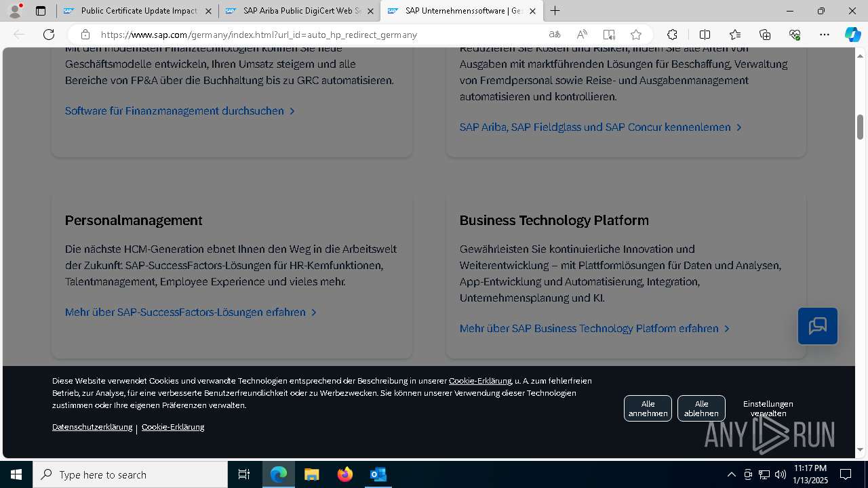Image resolution: width=868 pixels, height=488 pixels.
Task: Follow Software für Finanzmanagement durchsuchen link
Action: (x=180, y=110)
